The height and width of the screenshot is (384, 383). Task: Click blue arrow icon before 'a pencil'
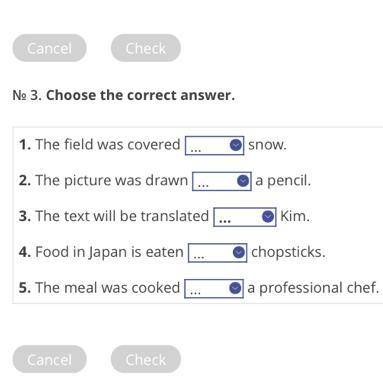pyautogui.click(x=243, y=181)
